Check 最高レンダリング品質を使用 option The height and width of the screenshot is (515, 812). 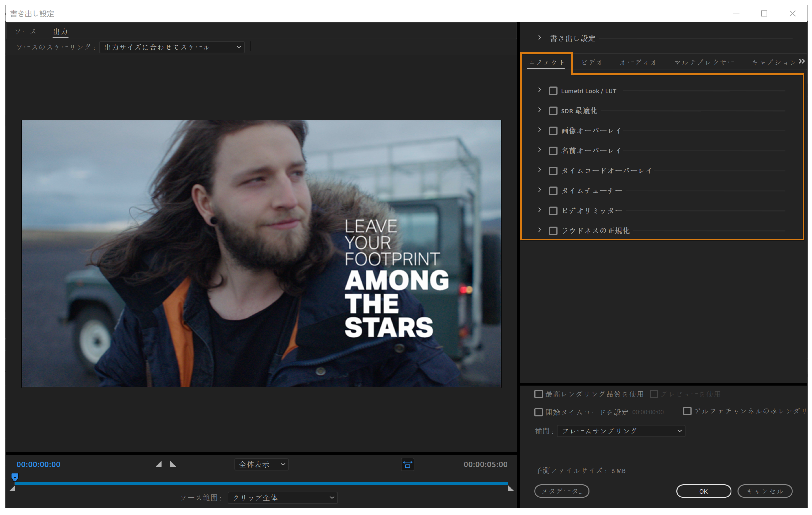pyautogui.click(x=539, y=394)
